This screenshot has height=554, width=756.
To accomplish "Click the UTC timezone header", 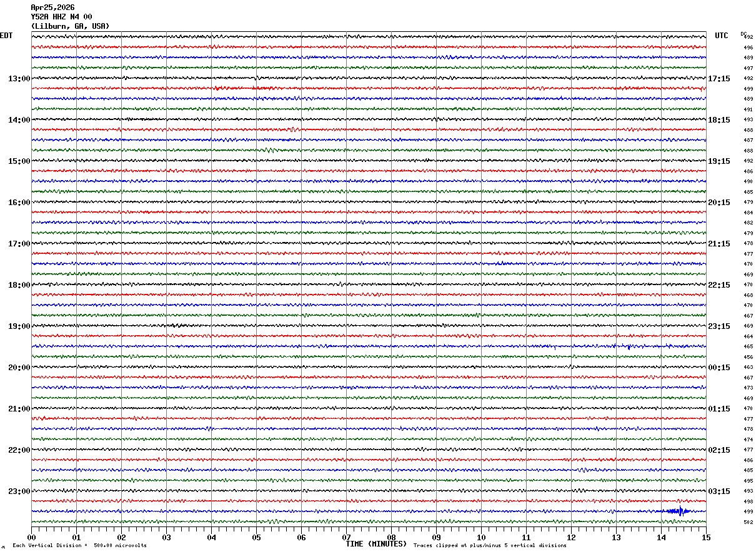I will point(722,36).
